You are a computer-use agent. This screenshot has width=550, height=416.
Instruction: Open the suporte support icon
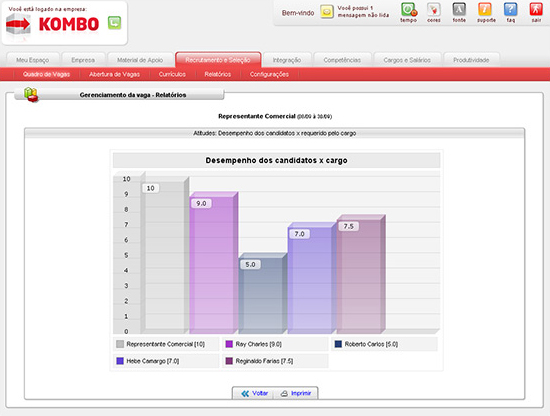click(485, 9)
